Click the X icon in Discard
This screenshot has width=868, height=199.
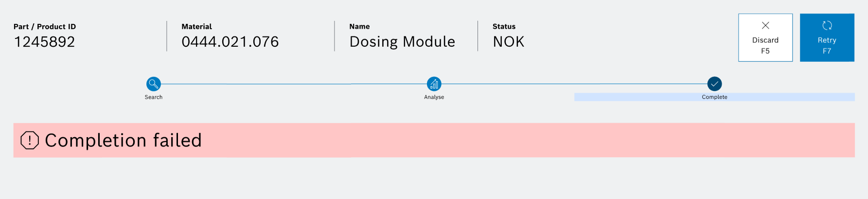pos(765,25)
